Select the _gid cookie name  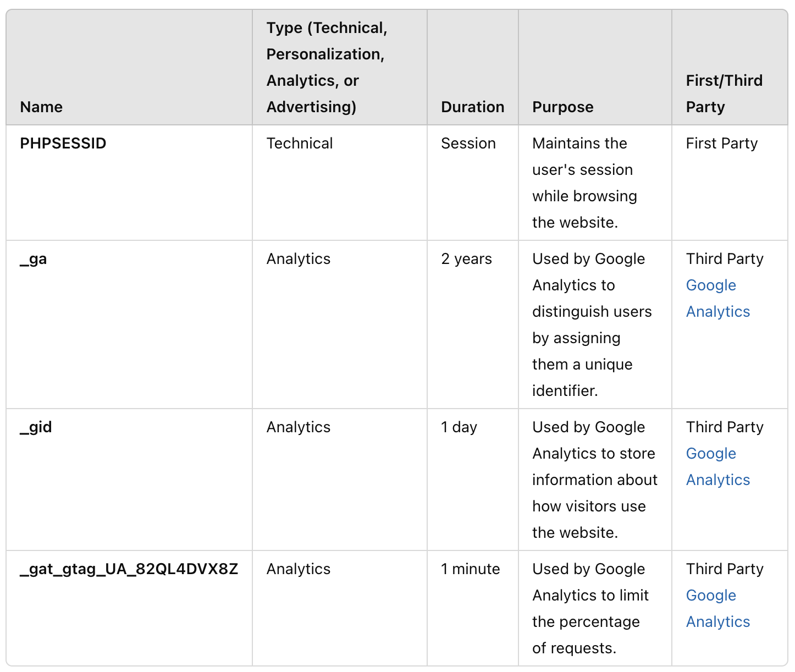[36, 427]
